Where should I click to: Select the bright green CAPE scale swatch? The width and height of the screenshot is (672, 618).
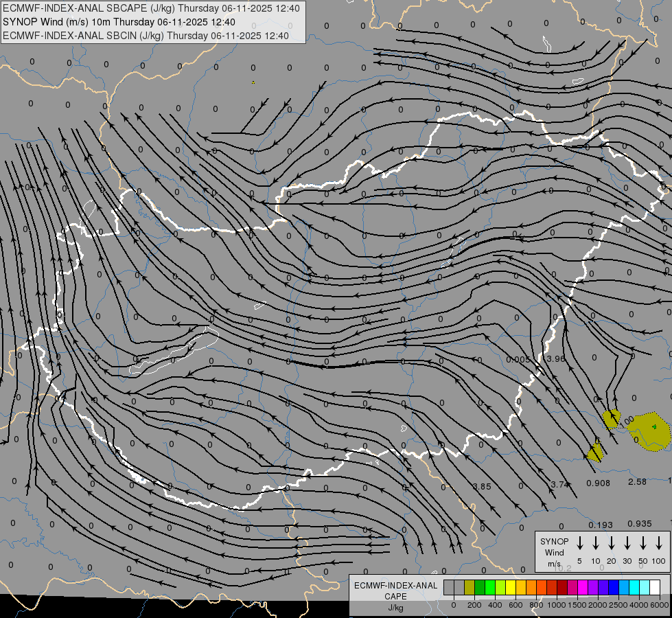[490, 587]
